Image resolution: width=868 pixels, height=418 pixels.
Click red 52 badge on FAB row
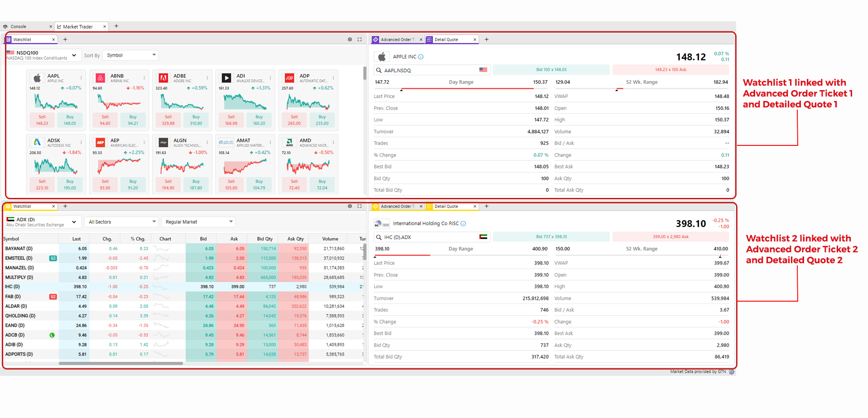point(53,297)
